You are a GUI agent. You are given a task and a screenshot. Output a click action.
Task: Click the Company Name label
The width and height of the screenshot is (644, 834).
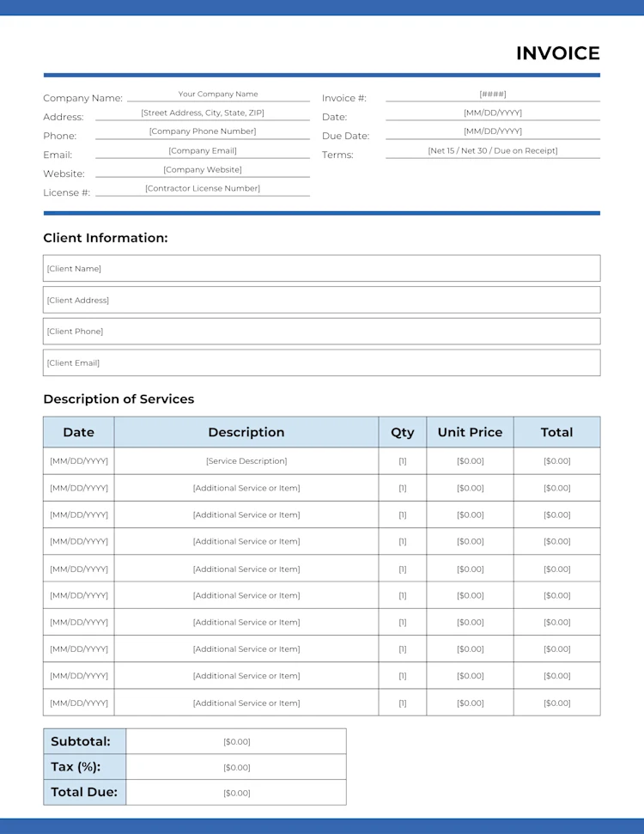click(x=83, y=99)
